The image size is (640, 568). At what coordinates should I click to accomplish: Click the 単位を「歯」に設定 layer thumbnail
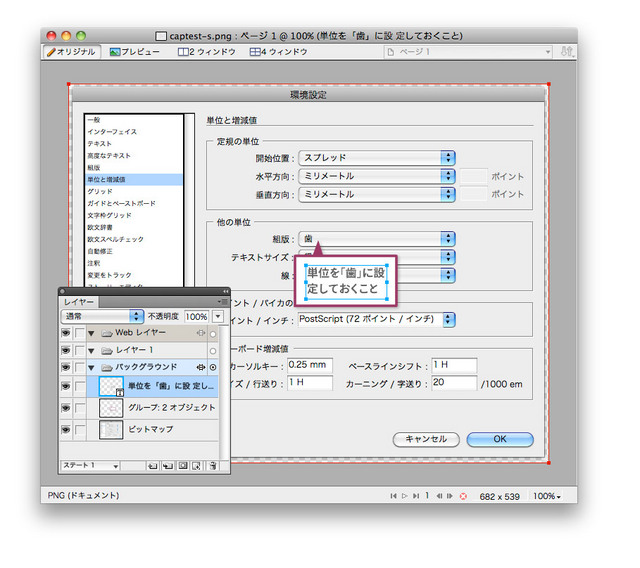[111, 386]
